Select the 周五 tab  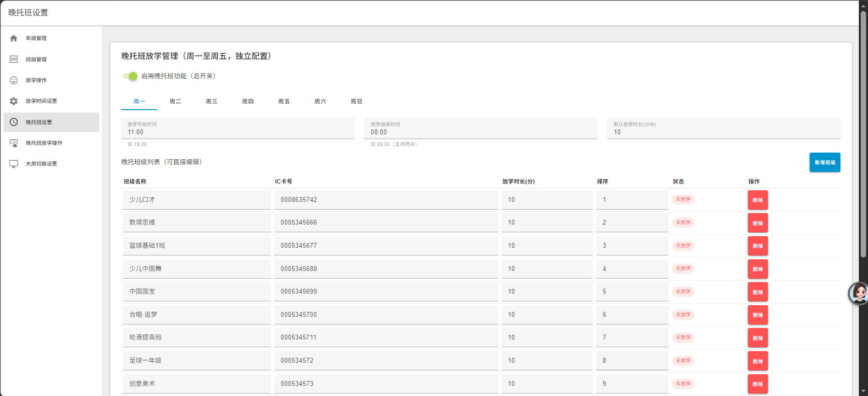click(x=284, y=101)
